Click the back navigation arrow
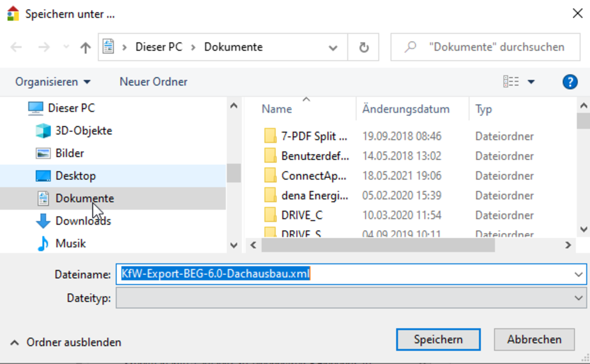Viewport: 590px width, 364px height. coord(16,47)
